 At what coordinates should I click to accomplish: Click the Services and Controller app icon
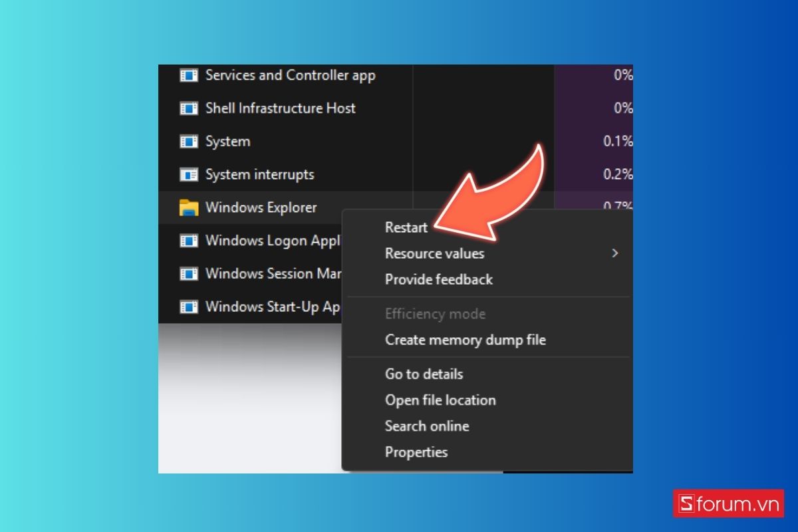[189, 76]
